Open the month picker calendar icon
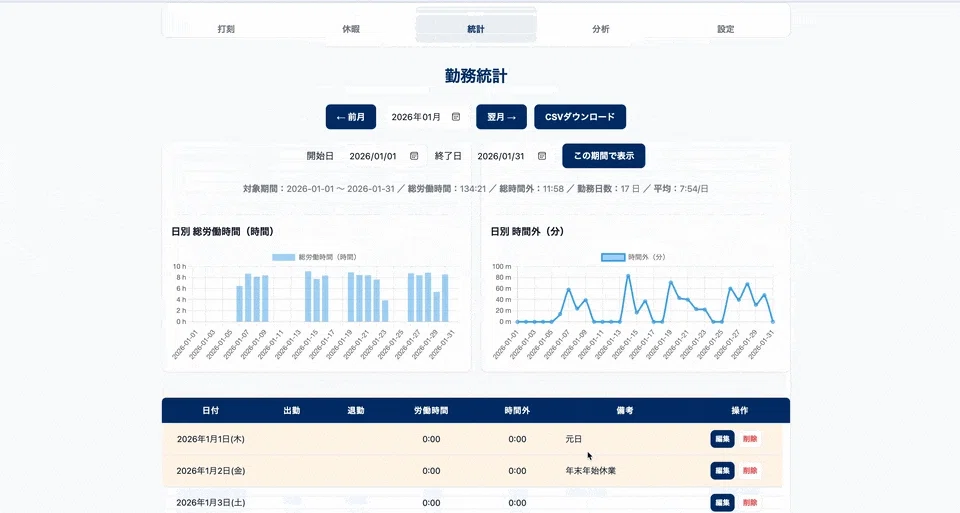The height and width of the screenshot is (513, 960). 456,117
